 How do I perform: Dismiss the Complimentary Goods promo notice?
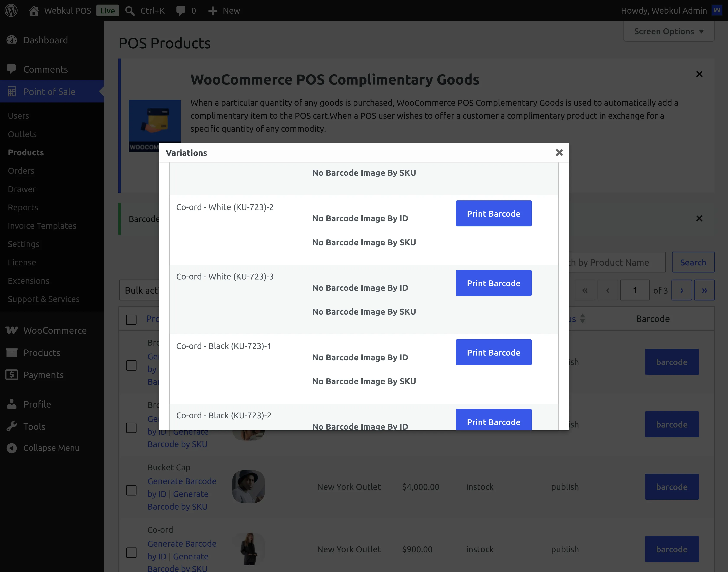[699, 74]
